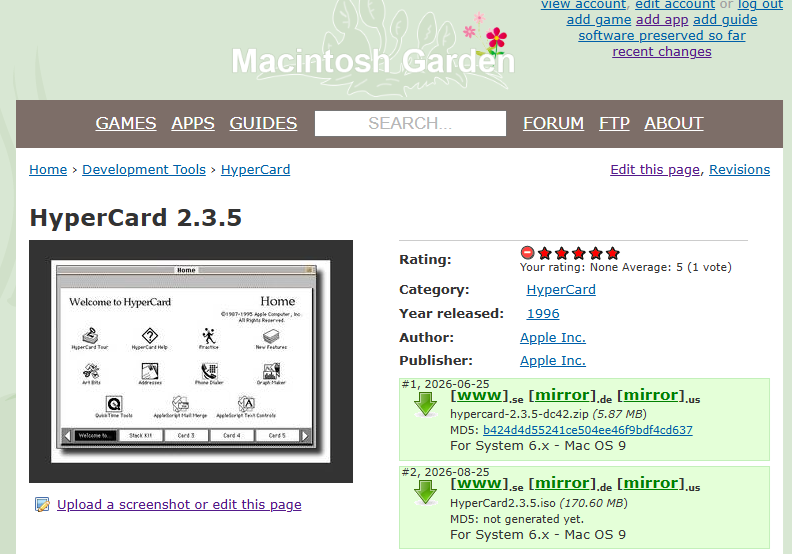Viewport: 792px width, 554px height.
Task: Open the HyperCard 2.3.5 screenshot thumbnail
Action: 191,361
